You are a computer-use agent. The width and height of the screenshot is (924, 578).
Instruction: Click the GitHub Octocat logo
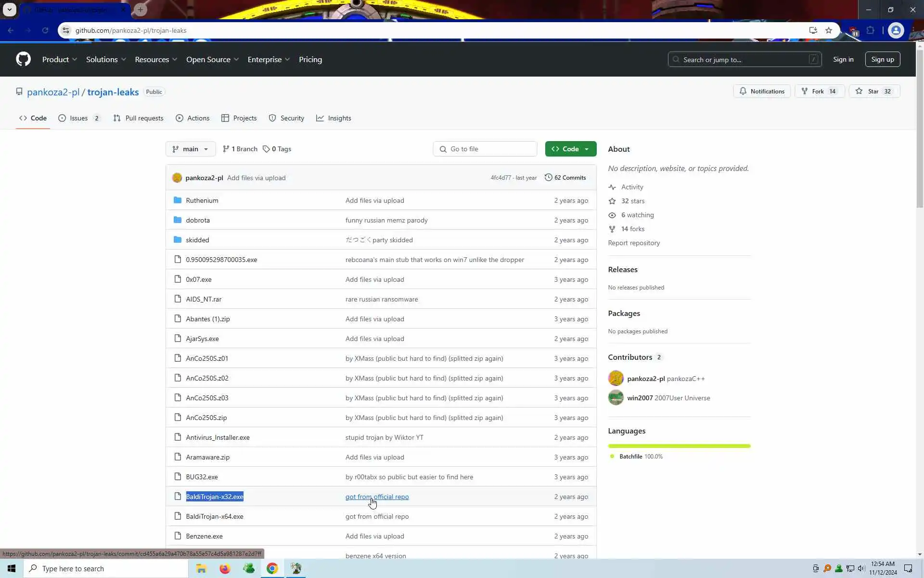click(23, 59)
